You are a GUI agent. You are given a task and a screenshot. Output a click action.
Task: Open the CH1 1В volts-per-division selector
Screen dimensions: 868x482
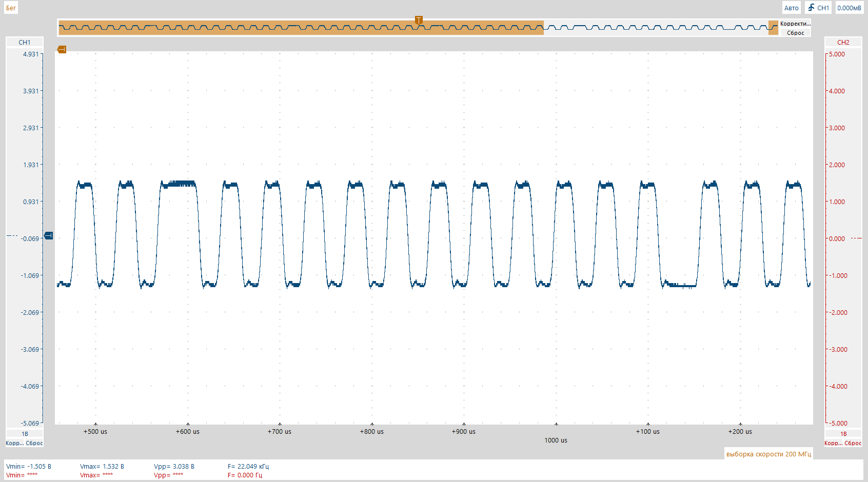pos(25,434)
